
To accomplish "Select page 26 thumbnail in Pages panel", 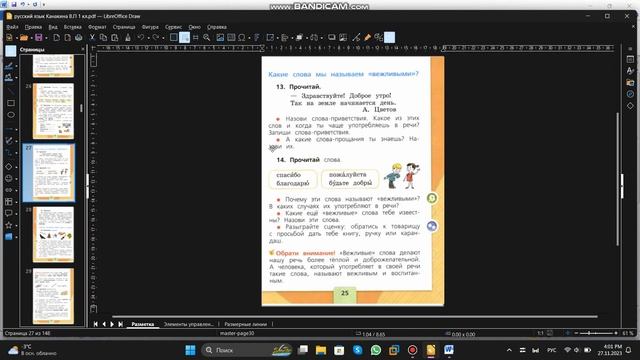I will [53, 111].
